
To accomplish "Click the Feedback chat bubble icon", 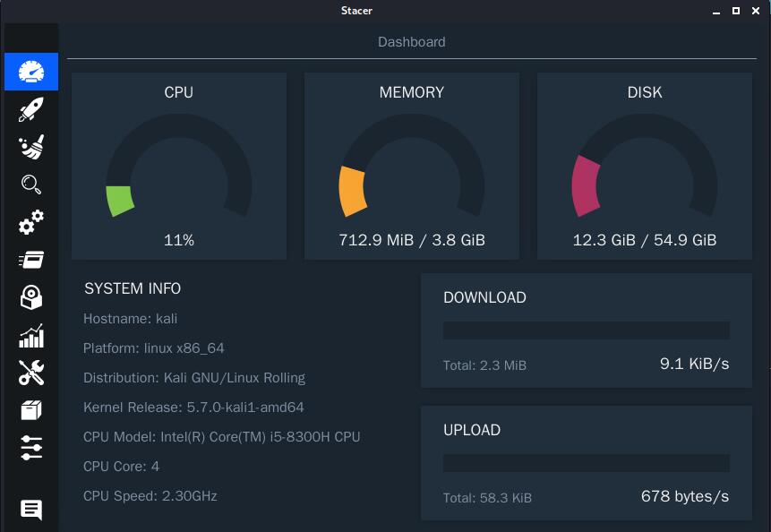I will [x=31, y=511].
